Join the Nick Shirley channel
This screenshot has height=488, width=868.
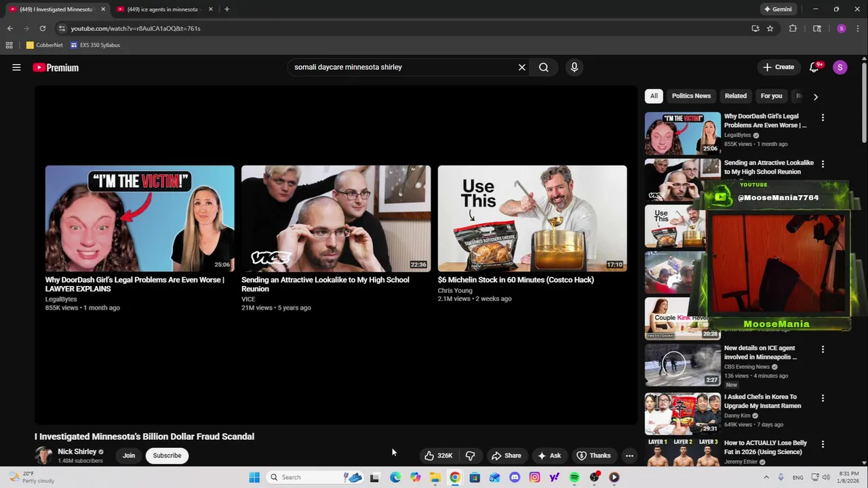[x=129, y=455]
